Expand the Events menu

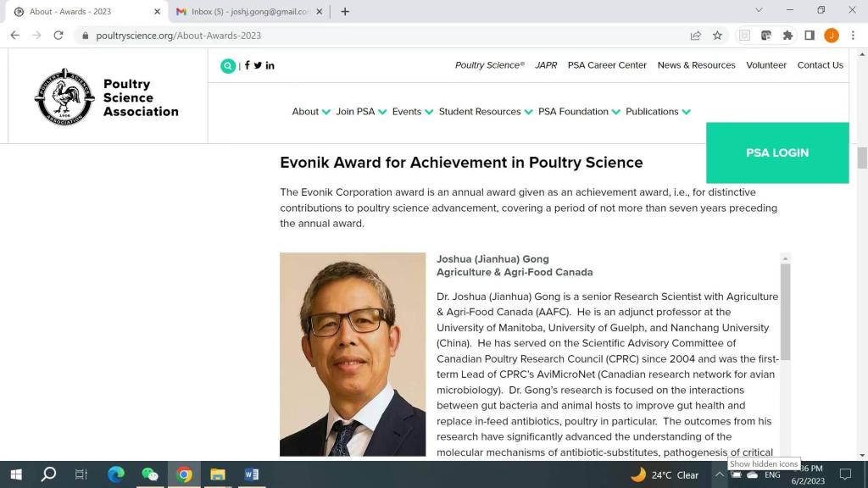tap(413, 112)
